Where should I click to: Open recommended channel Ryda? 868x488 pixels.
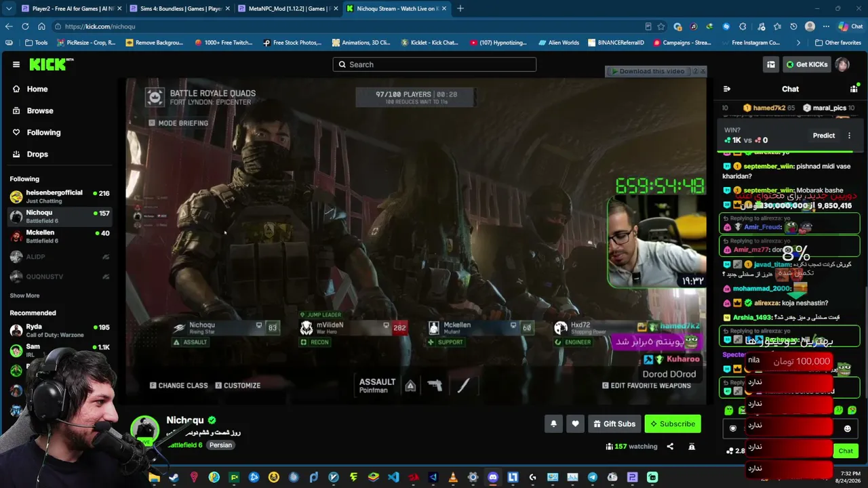coord(60,331)
